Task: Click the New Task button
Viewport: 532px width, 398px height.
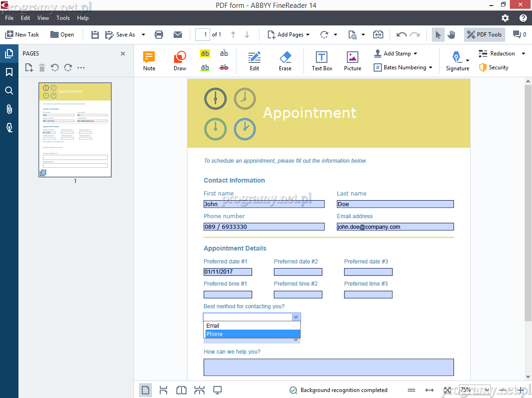Action: pos(22,35)
